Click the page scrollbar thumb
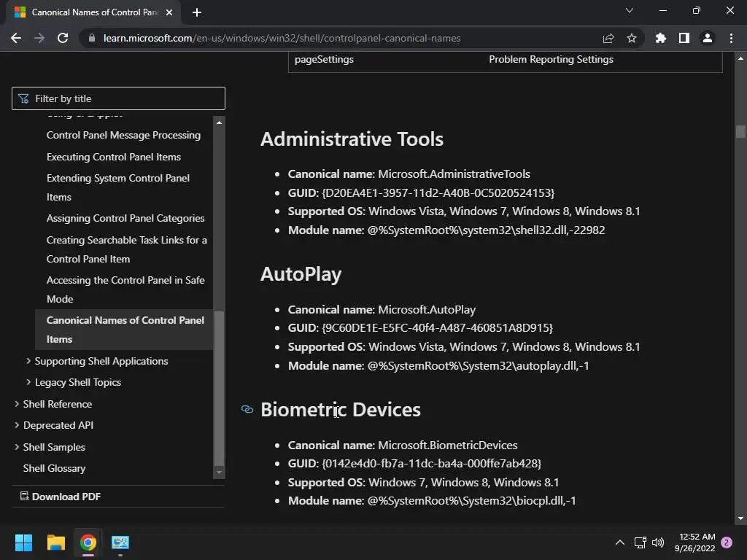This screenshot has height=560, width=747. [740, 131]
